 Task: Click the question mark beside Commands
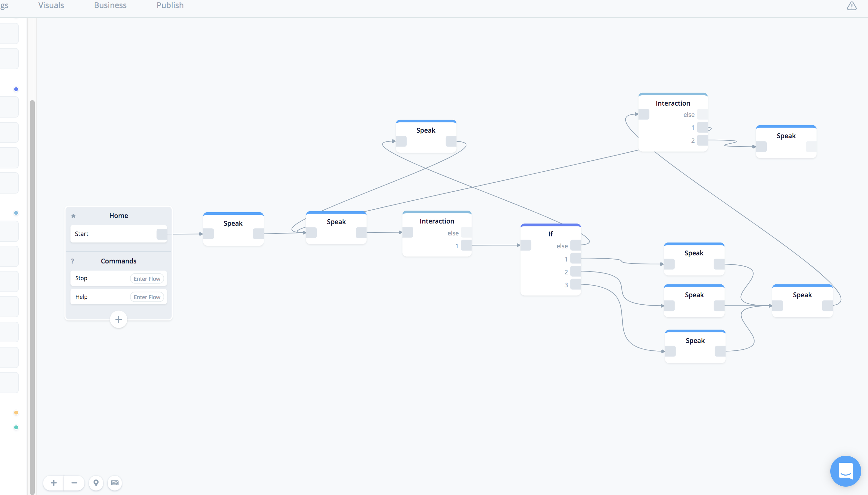73,261
